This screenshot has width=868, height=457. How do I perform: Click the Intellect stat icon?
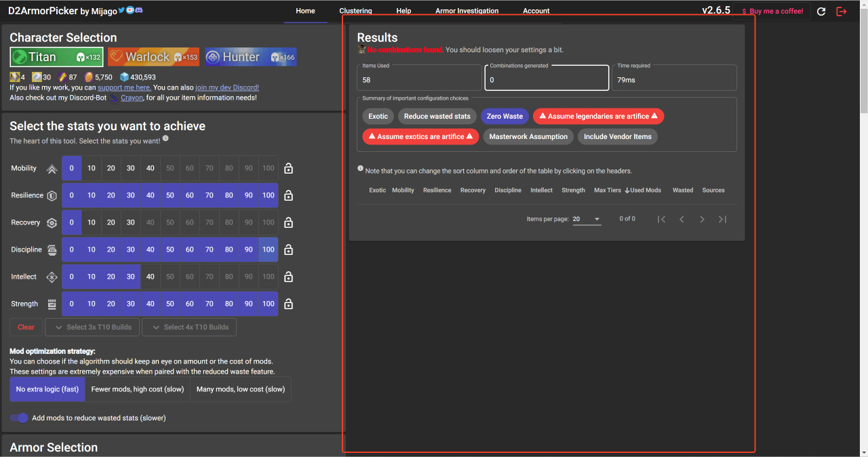click(52, 277)
